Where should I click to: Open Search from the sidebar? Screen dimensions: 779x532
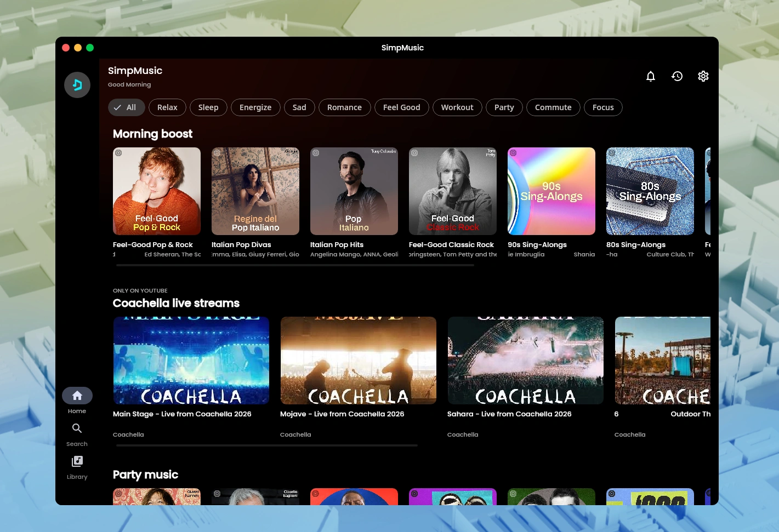pyautogui.click(x=77, y=433)
